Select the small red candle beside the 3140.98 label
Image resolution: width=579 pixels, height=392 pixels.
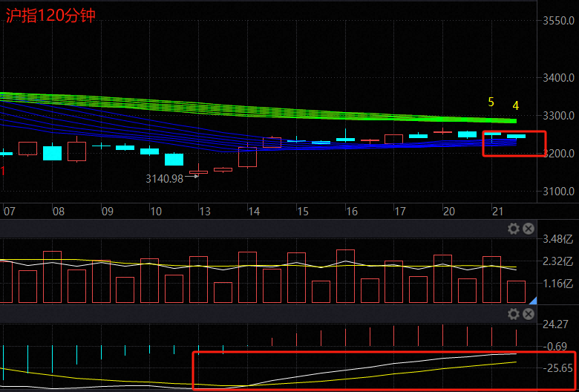tap(199, 171)
